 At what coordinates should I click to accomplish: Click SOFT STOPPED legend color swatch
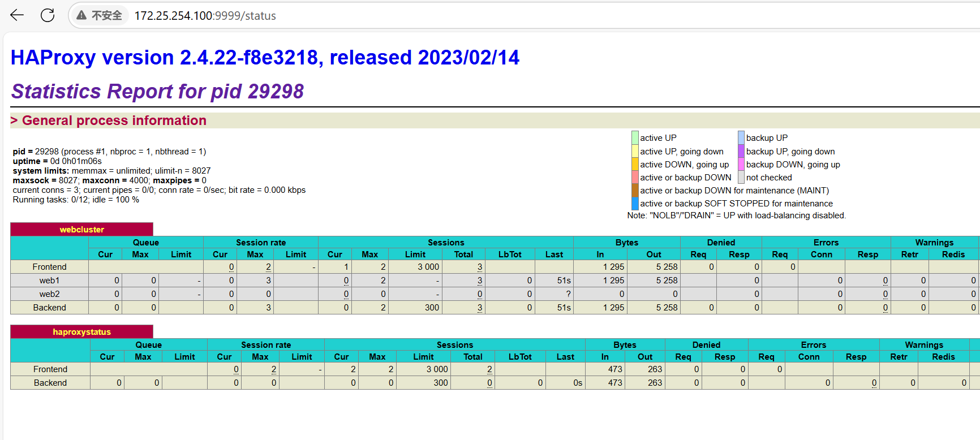pyautogui.click(x=635, y=203)
